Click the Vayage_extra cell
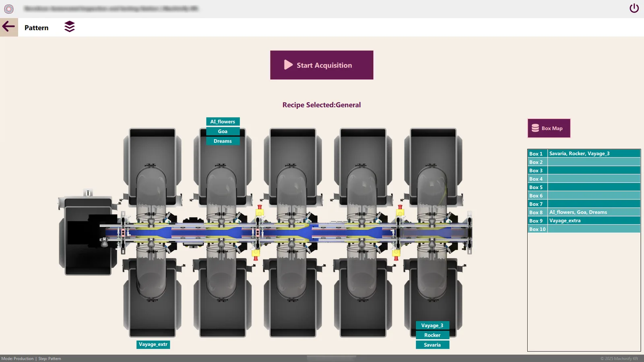 (x=594, y=221)
